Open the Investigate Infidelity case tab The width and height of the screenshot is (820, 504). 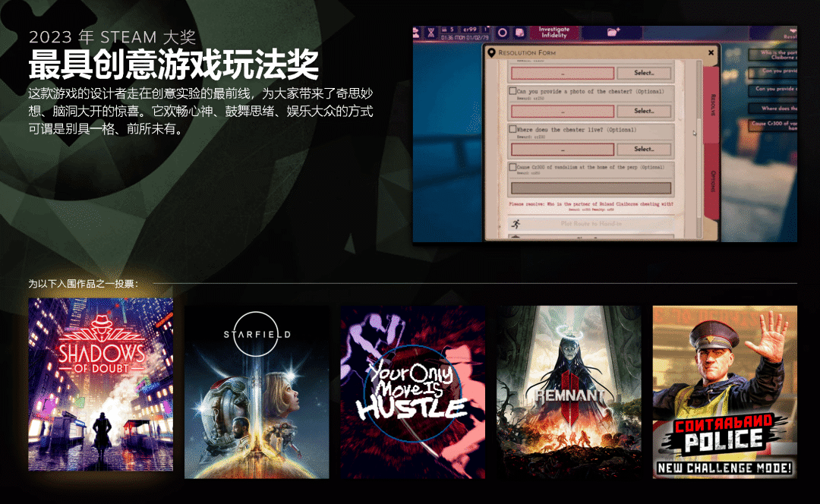pos(553,33)
